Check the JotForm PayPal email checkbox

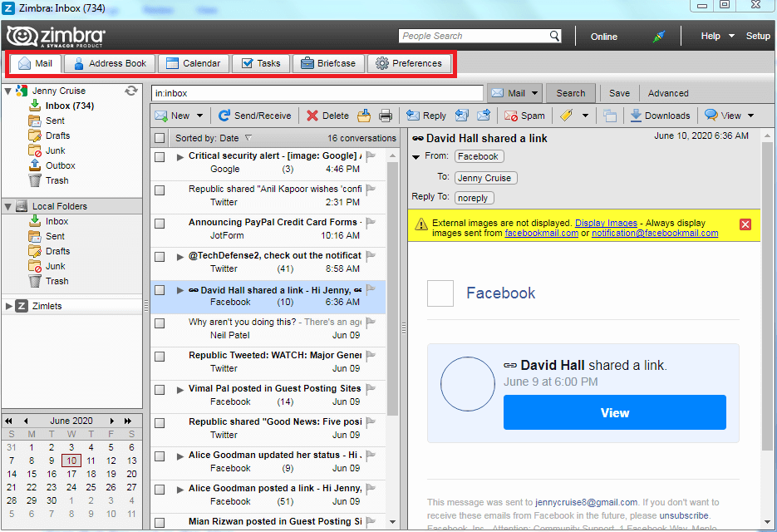[160, 224]
